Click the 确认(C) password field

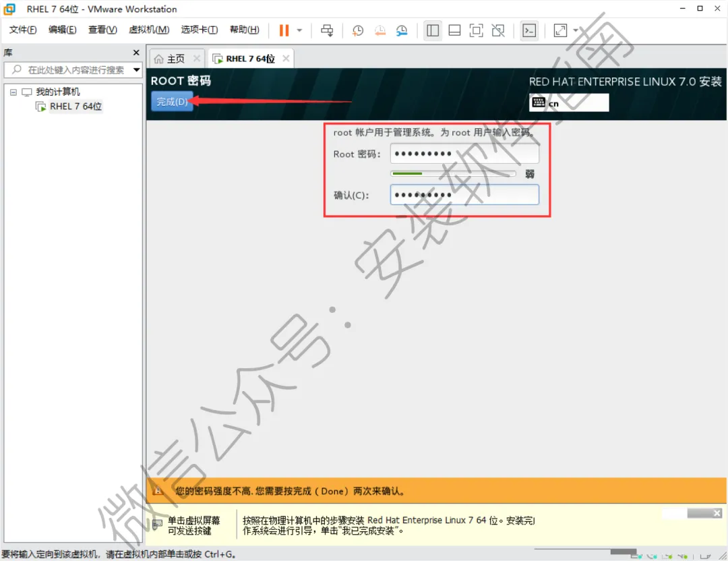[x=464, y=195]
